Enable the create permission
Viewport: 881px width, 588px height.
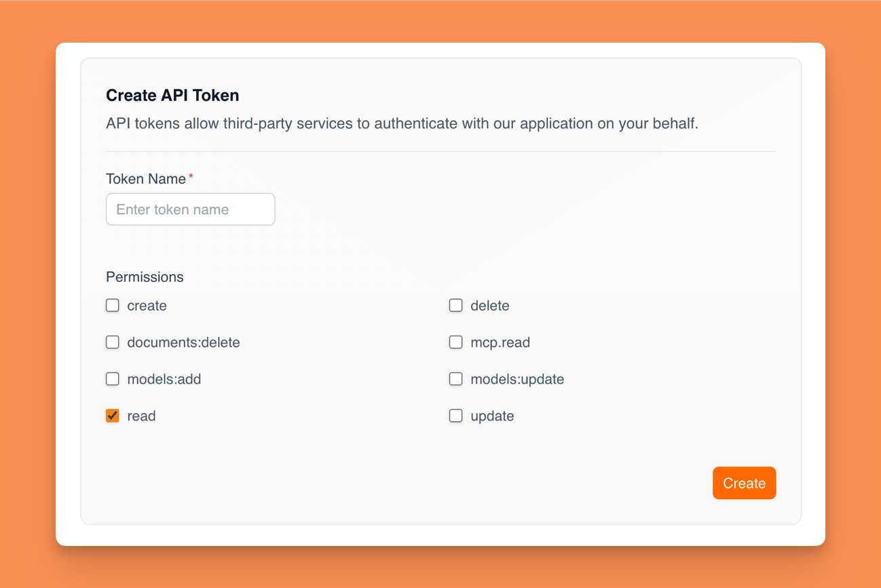112,305
